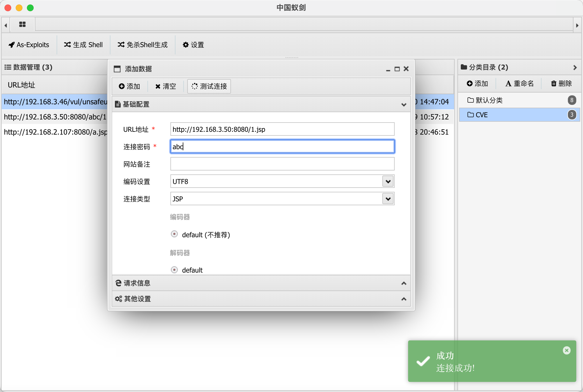The image size is (583, 392).
Task: Select the default decoder radio button
Action: [x=174, y=270]
